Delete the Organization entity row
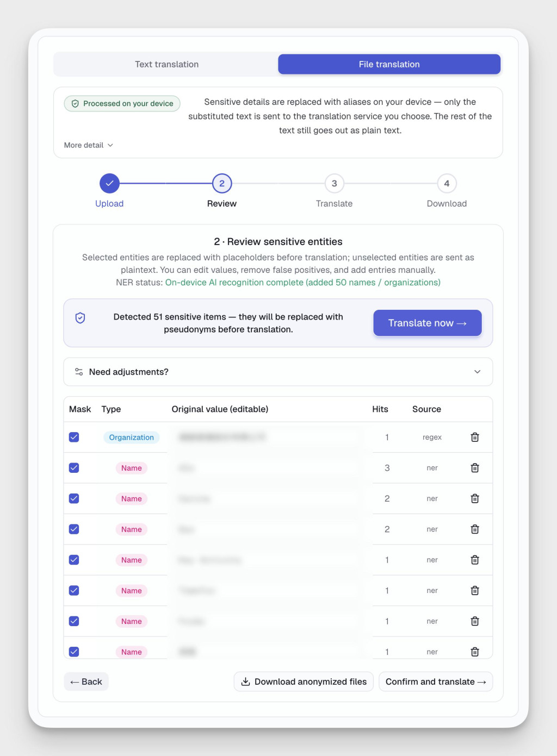Viewport: 557px width, 756px height. (474, 437)
